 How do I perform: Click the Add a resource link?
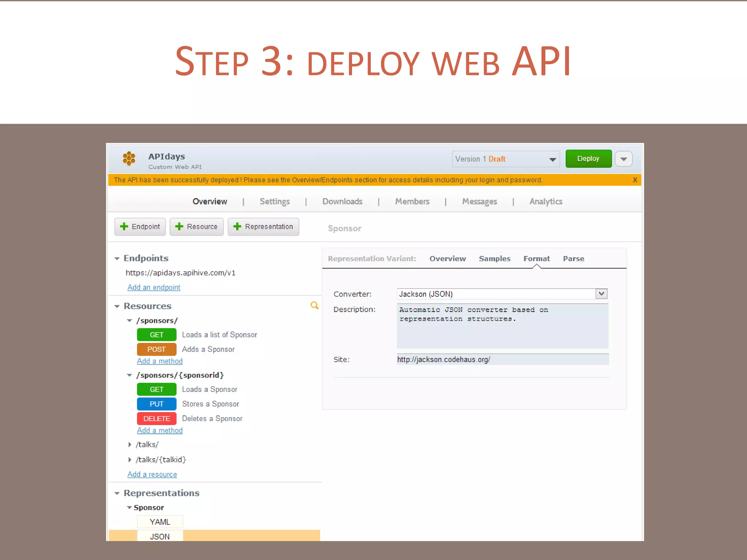pyautogui.click(x=152, y=474)
